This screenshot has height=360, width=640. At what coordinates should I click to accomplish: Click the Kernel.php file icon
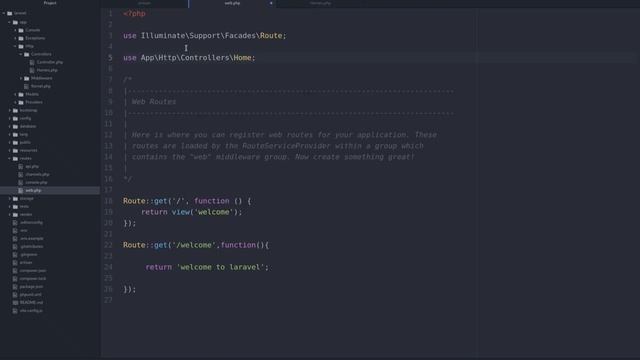(x=27, y=87)
